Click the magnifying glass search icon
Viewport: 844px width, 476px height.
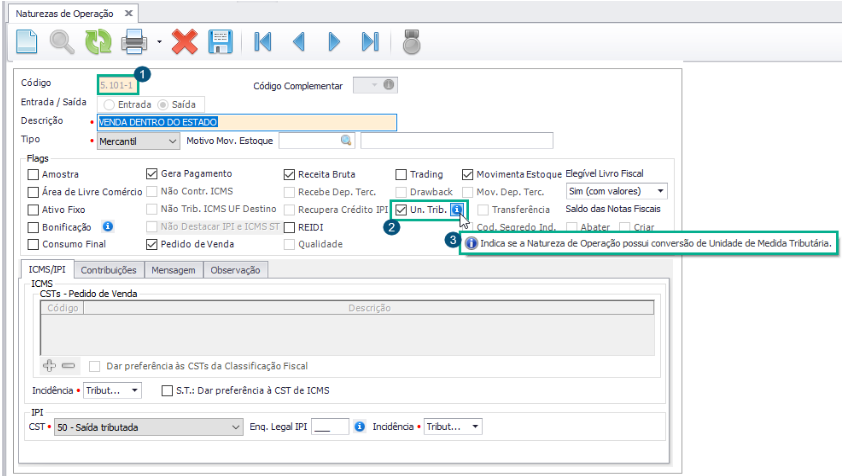pos(62,42)
